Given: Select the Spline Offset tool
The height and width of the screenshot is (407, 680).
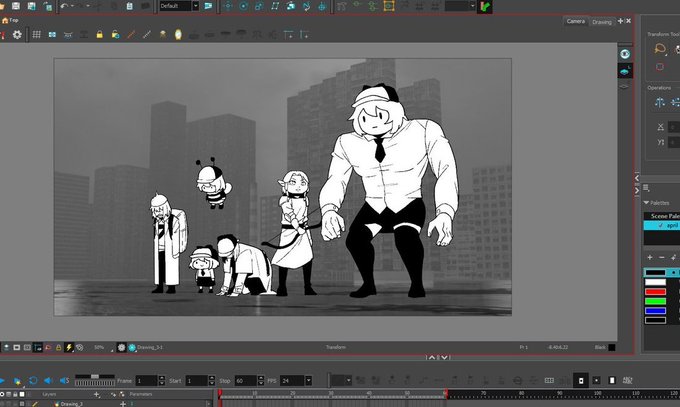Looking at the screenshot, I should [x=306, y=6].
